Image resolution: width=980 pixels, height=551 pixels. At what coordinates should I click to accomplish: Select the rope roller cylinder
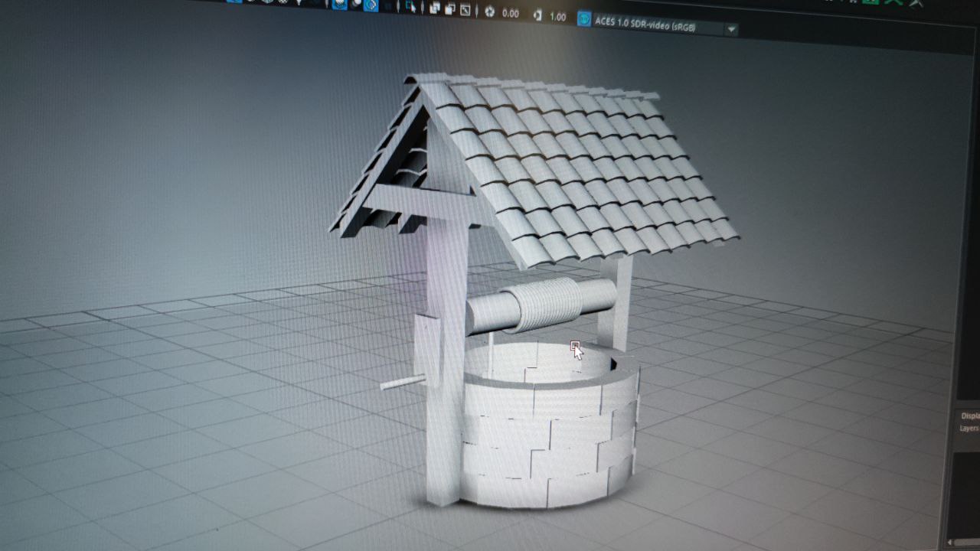[x=541, y=306]
